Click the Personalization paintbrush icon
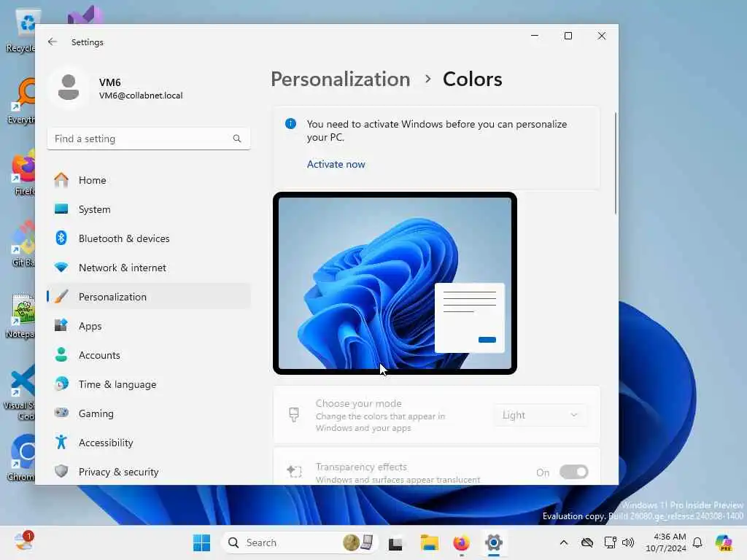Screen dimensions: 747x560 click(61, 296)
